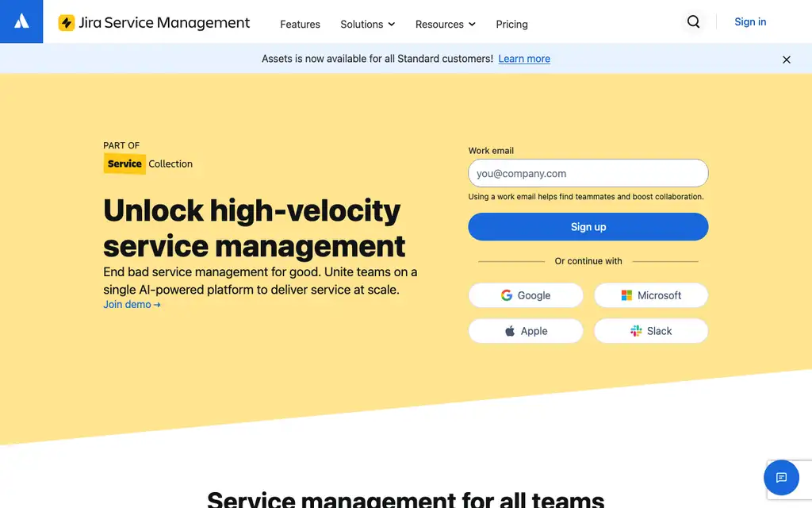Click 'Using a work email helps' hint text
Image resolution: width=812 pixels, height=508 pixels.
[586, 197]
